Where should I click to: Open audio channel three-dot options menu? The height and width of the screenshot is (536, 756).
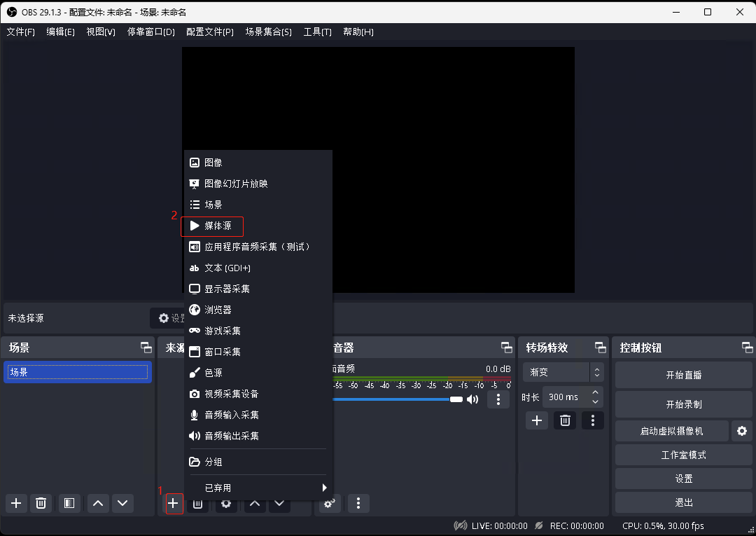[498, 399]
